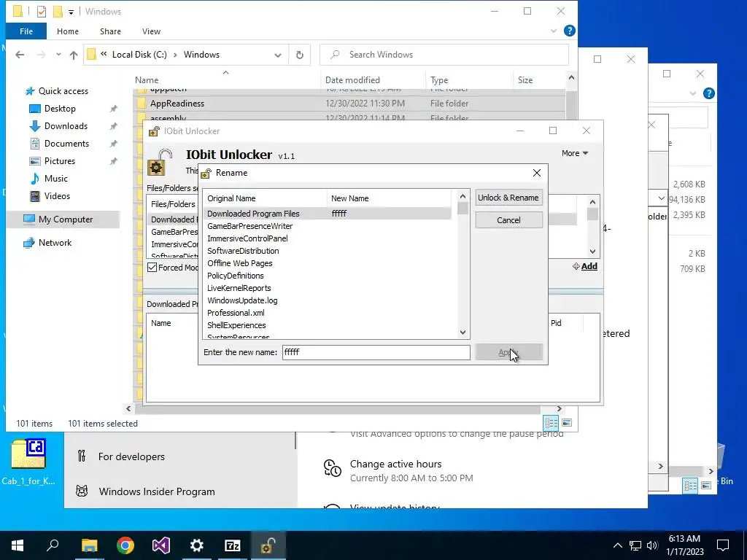Select Professional.xml entry
This screenshot has height=560, width=747.
point(236,313)
